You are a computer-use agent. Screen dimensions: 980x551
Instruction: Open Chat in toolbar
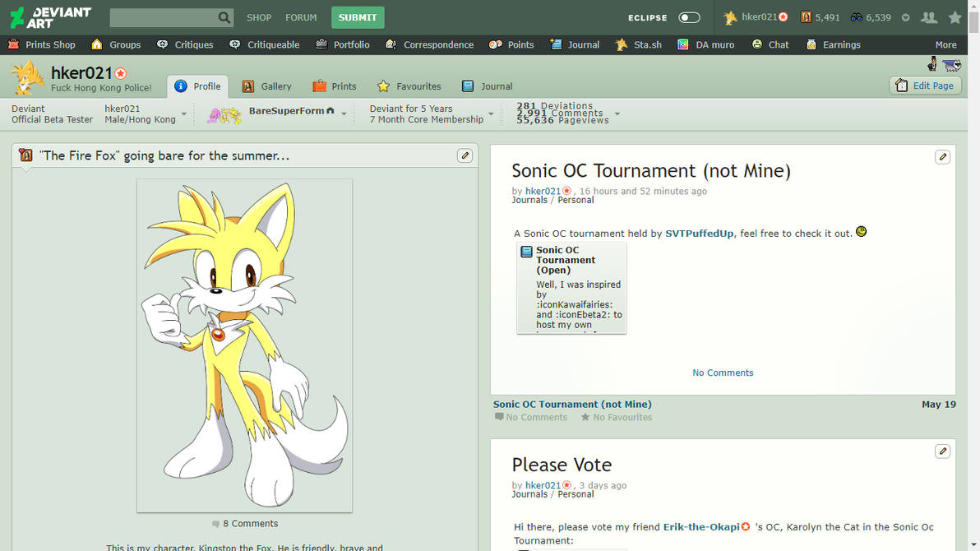770,44
